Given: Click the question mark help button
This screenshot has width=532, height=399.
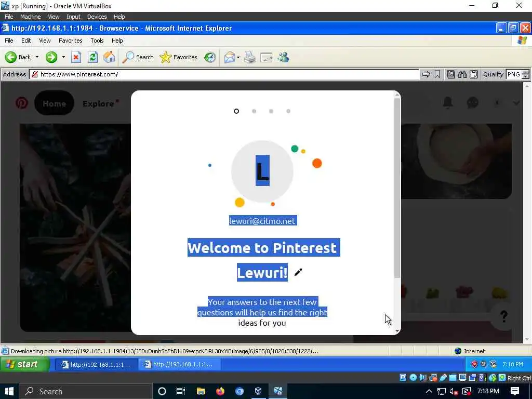Looking at the screenshot, I should [x=504, y=316].
